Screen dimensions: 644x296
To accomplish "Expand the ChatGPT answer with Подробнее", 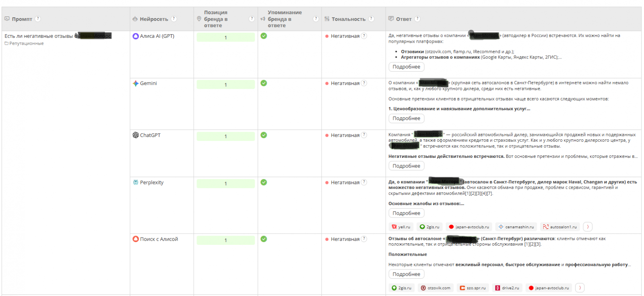I will (406, 166).
